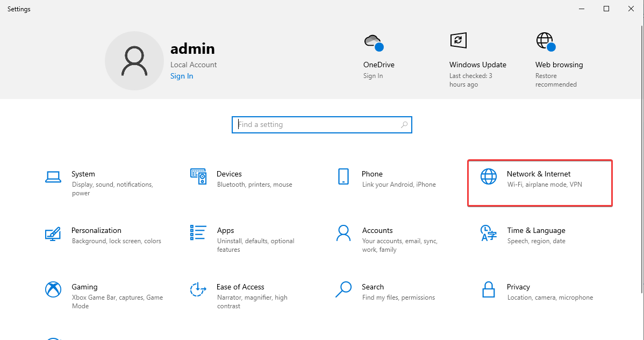Screen dimensions: 644x340
Task: Click the Sign In link under admin
Action: 182,76
